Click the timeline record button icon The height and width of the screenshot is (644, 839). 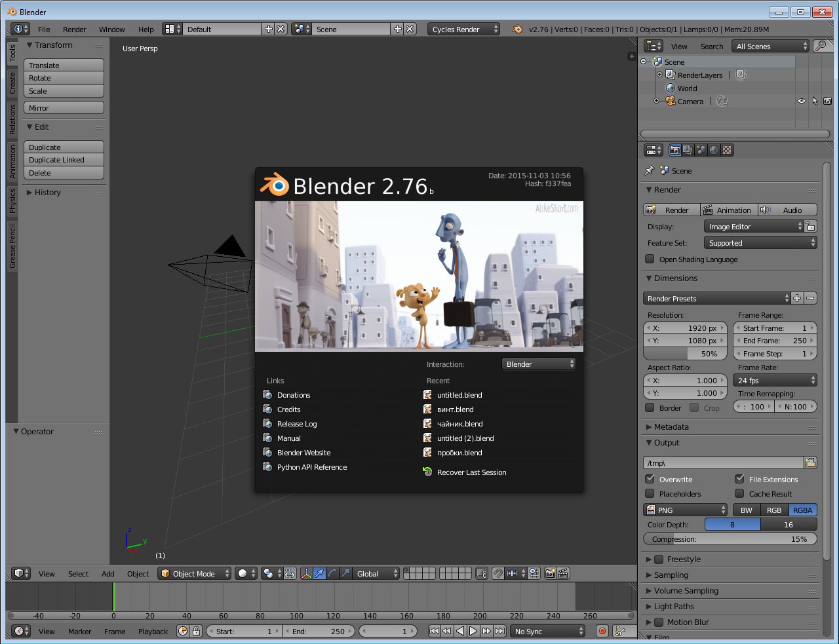pyautogui.click(x=602, y=631)
